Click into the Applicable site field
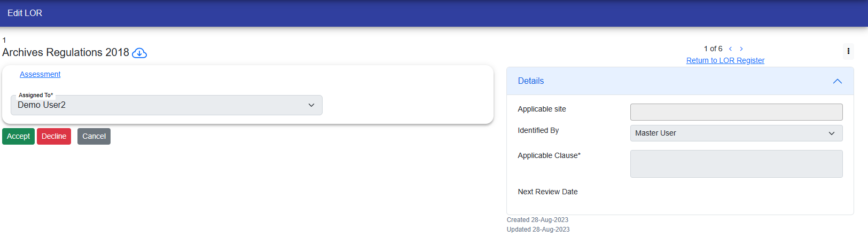The width and height of the screenshot is (868, 245). 736,112
